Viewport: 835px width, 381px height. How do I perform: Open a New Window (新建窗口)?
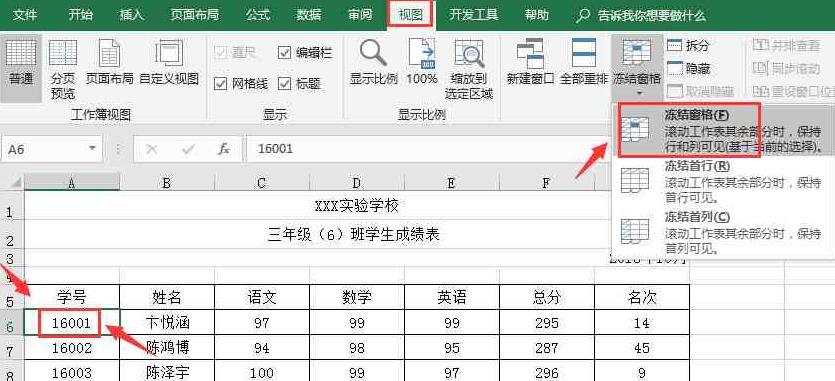coord(530,63)
